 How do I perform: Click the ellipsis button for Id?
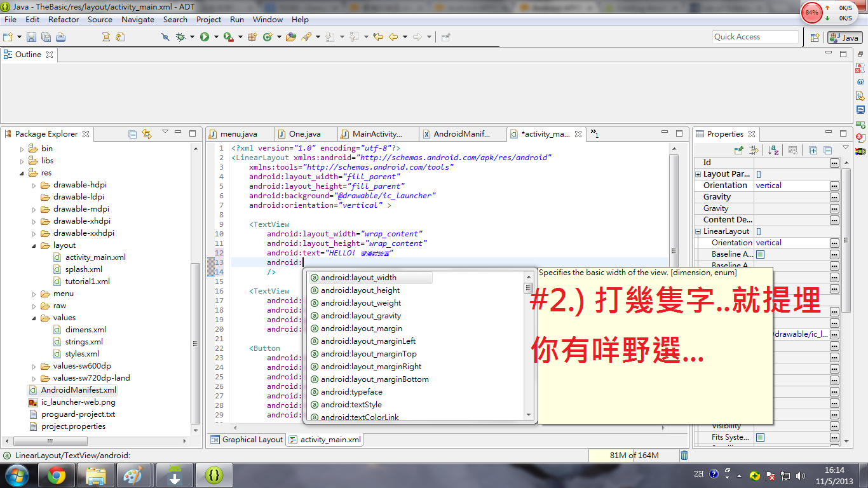point(834,163)
